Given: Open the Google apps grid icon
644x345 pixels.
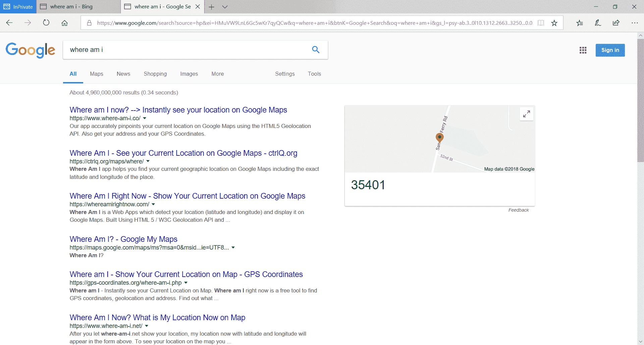Looking at the screenshot, I should [583, 50].
